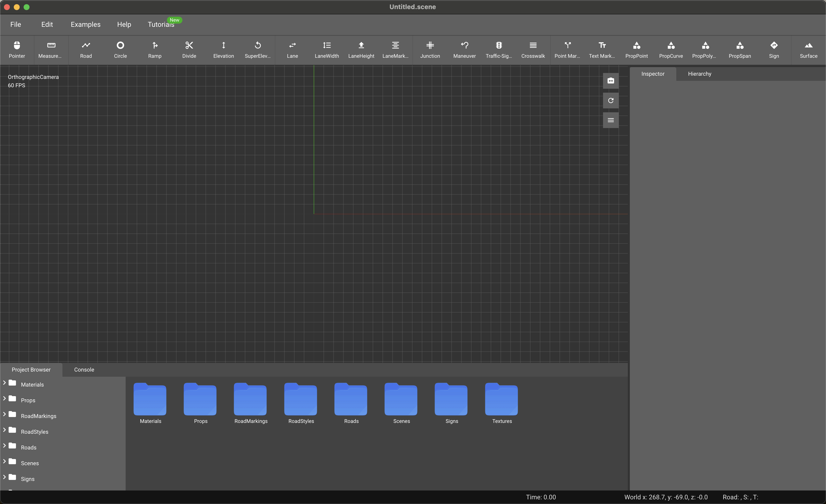Choose the Traffic-Signal tool
This screenshot has height=504, width=826.
pyautogui.click(x=499, y=50)
